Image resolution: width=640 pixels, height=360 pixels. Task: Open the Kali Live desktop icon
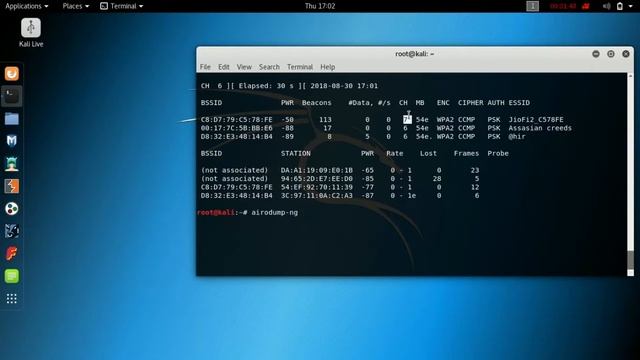[x=31, y=33]
